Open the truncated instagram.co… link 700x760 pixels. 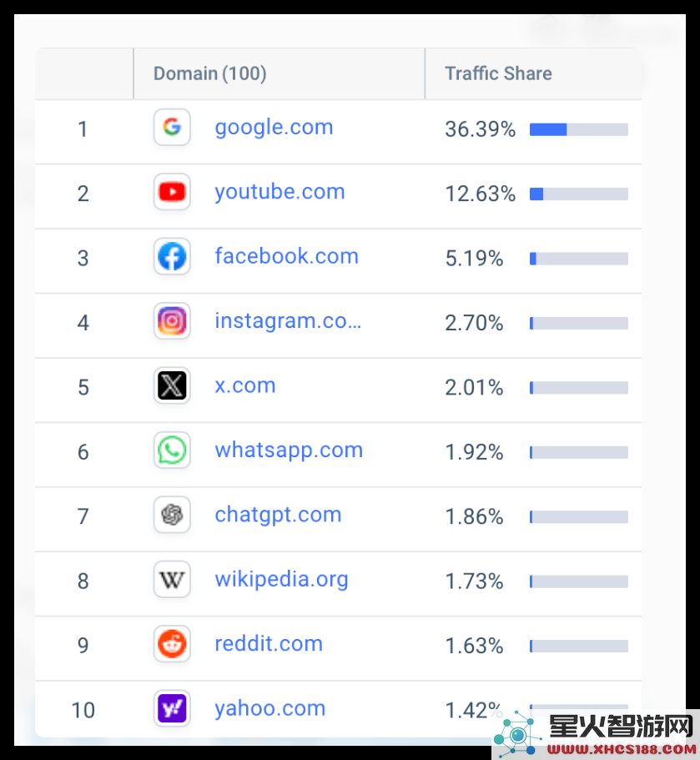click(x=288, y=321)
